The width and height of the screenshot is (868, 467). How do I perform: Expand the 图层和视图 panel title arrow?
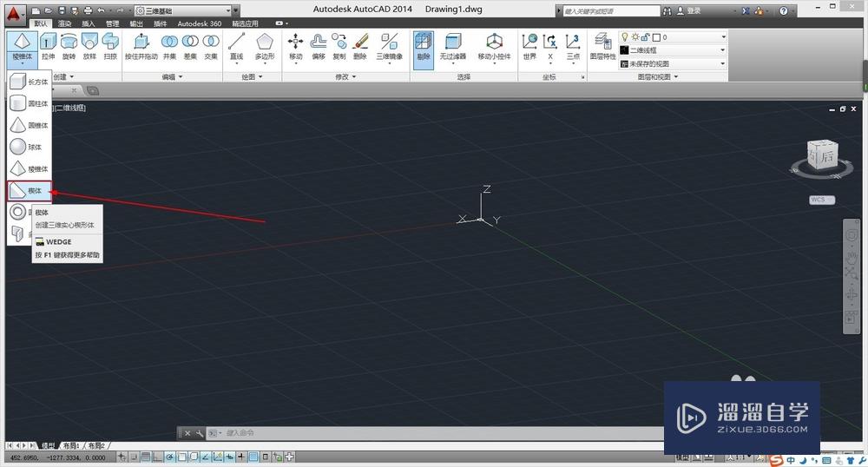pos(676,77)
